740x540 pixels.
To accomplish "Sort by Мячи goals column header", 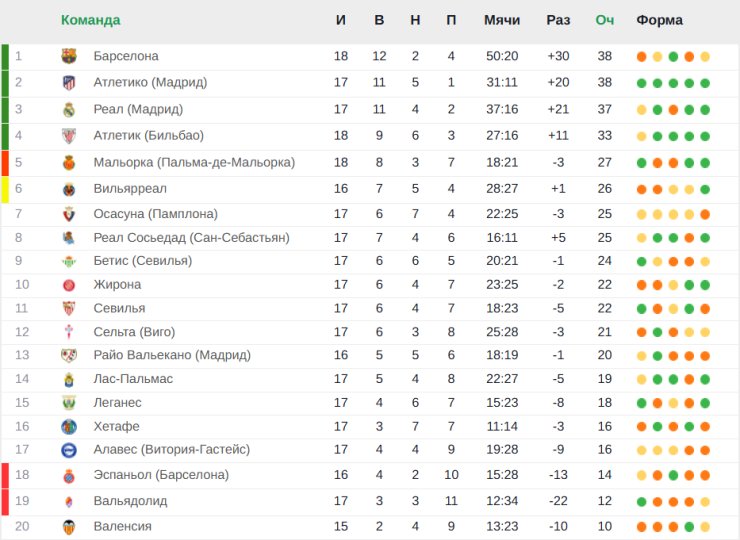I will coord(502,20).
